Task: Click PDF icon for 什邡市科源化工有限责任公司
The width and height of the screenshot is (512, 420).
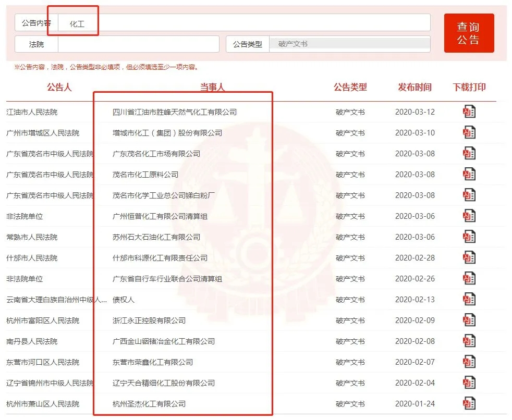Action: (x=469, y=258)
